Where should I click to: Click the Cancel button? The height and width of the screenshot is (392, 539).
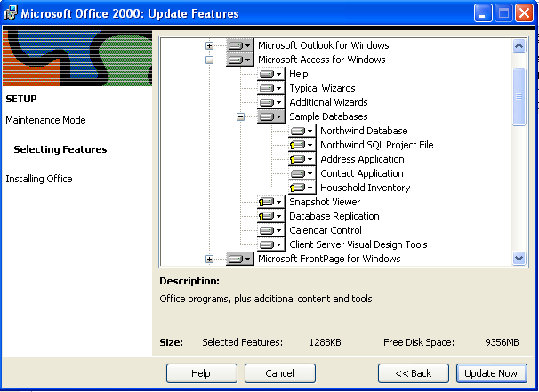280,373
